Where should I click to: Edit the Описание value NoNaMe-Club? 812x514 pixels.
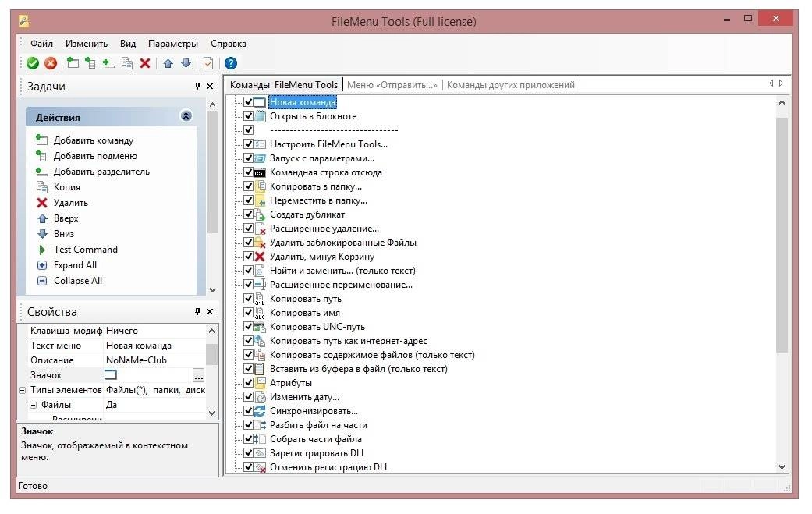click(x=154, y=360)
